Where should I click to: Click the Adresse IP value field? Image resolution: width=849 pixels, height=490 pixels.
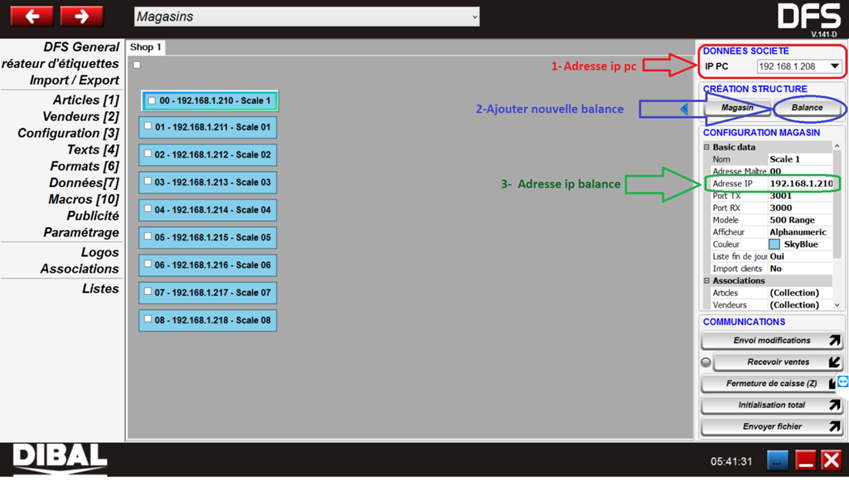(800, 184)
